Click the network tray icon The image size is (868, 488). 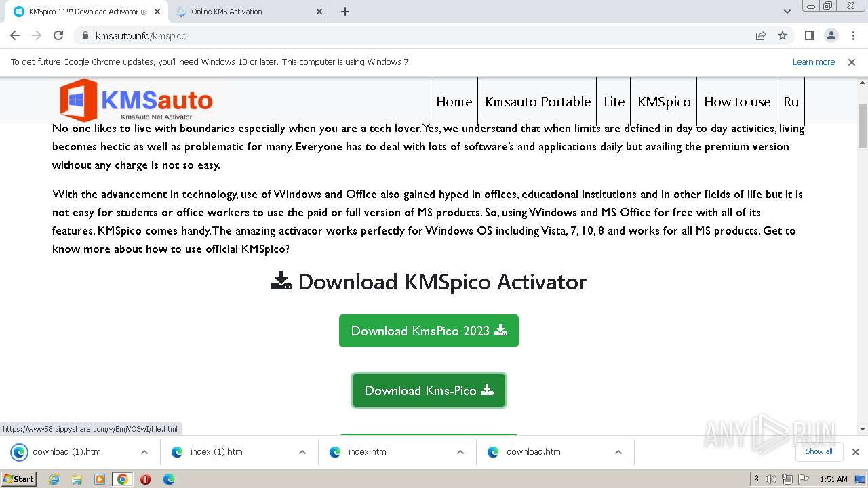pos(787,479)
